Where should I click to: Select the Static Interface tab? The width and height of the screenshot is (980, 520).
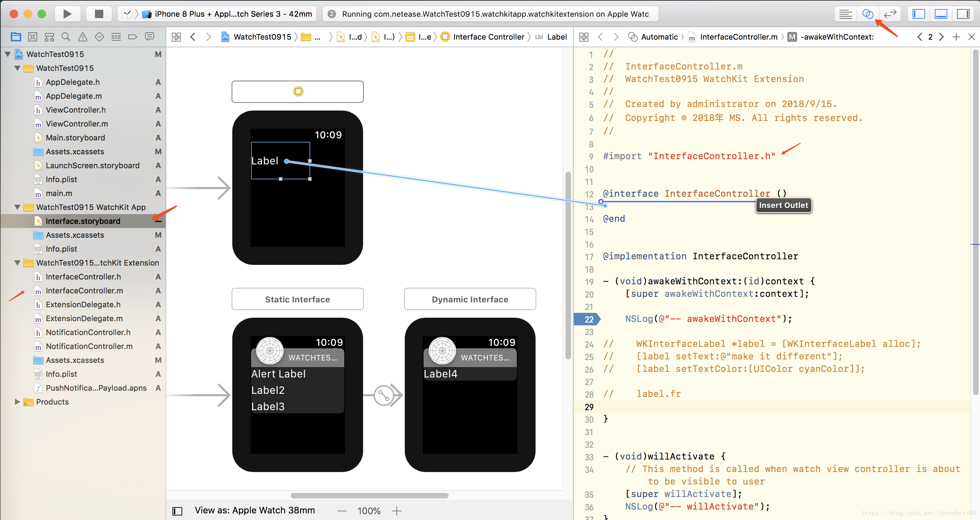click(x=297, y=299)
